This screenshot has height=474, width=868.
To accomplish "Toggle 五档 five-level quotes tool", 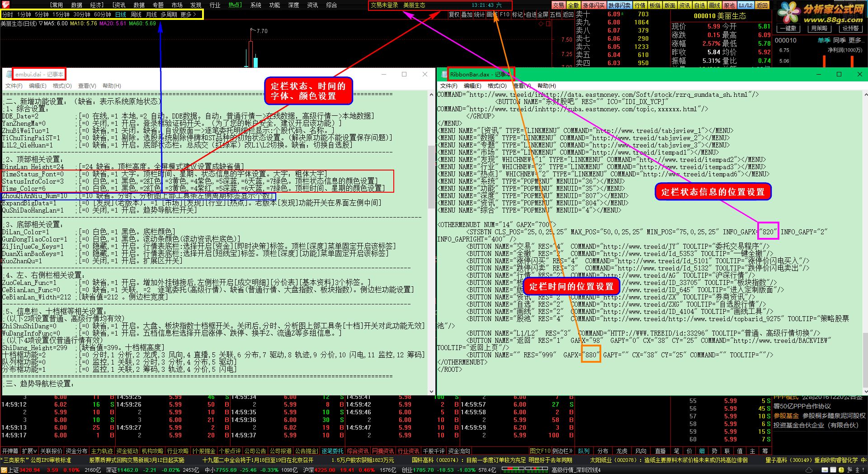I will point(555,14).
